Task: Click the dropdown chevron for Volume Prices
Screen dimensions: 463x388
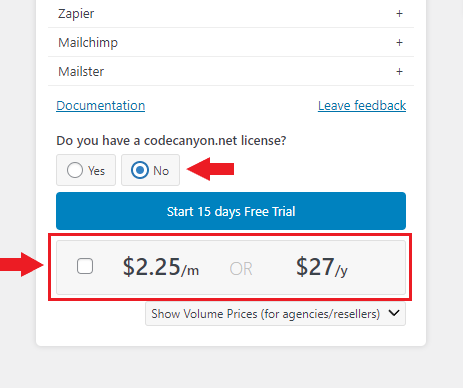Action: coord(394,313)
